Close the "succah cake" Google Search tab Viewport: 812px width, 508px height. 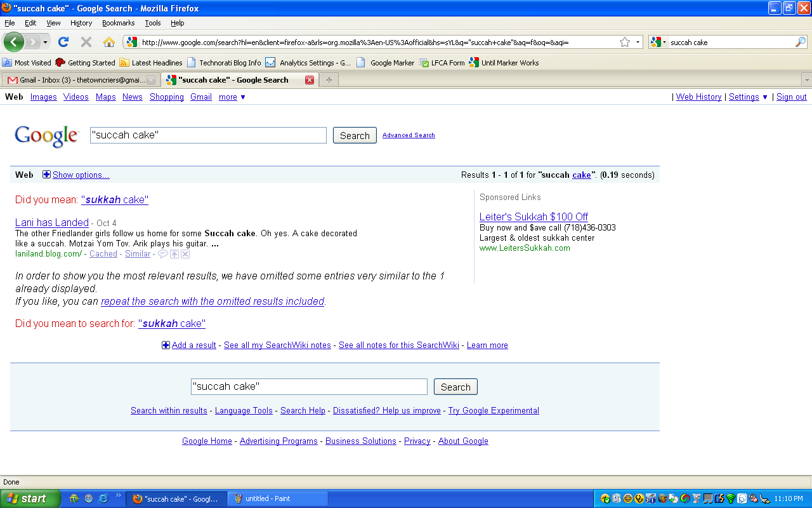point(310,80)
